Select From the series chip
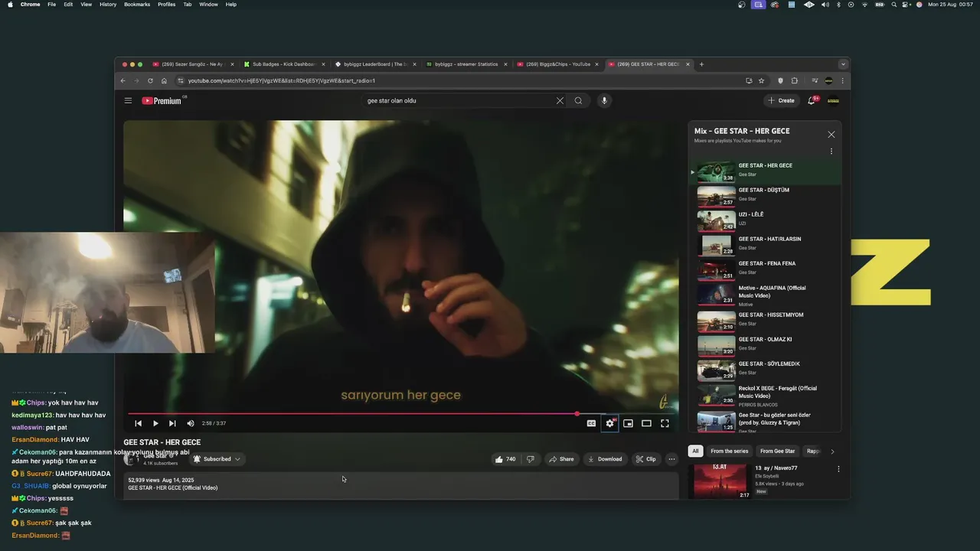Viewport: 980px width, 551px height. coord(729,451)
